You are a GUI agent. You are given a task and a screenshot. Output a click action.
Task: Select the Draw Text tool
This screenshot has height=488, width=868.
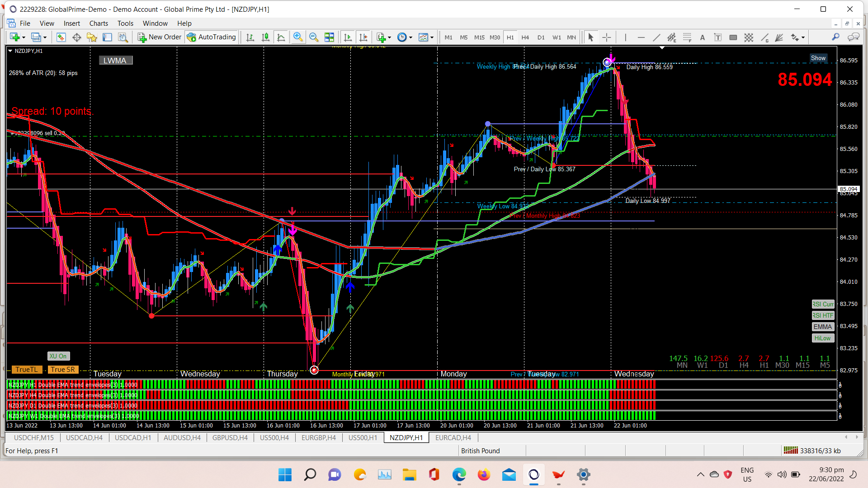pos(702,38)
